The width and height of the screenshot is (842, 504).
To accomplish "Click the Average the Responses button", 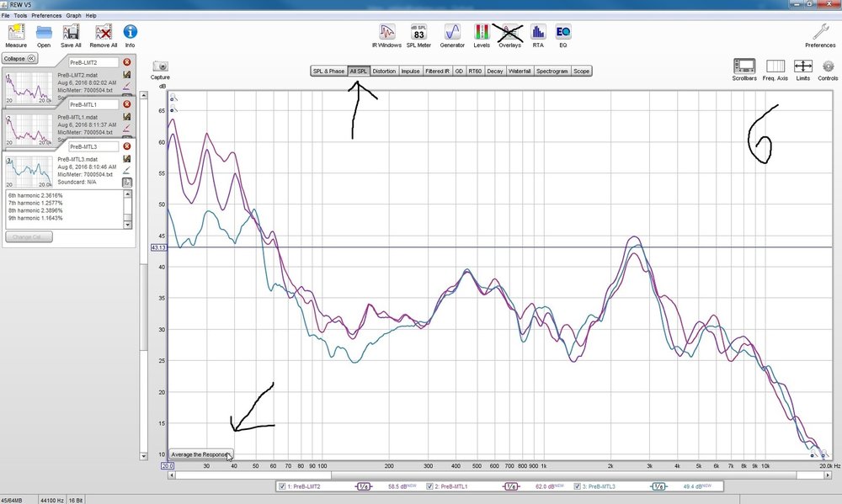I will pos(201,454).
